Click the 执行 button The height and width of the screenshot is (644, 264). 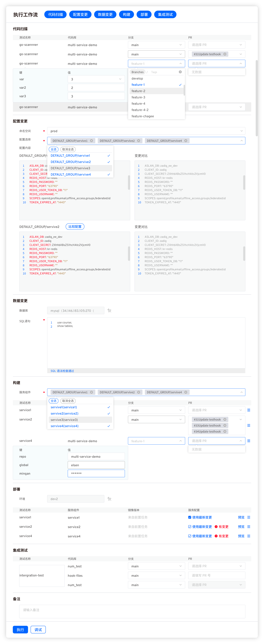[20, 630]
